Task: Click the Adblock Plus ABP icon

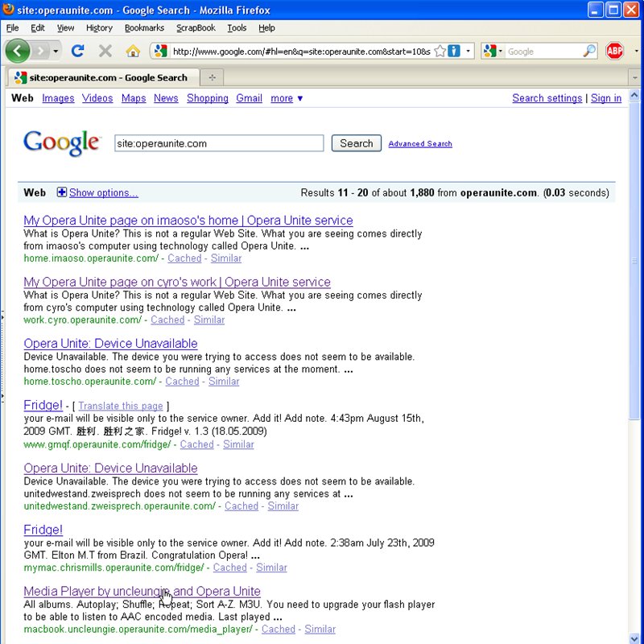Action: point(614,51)
